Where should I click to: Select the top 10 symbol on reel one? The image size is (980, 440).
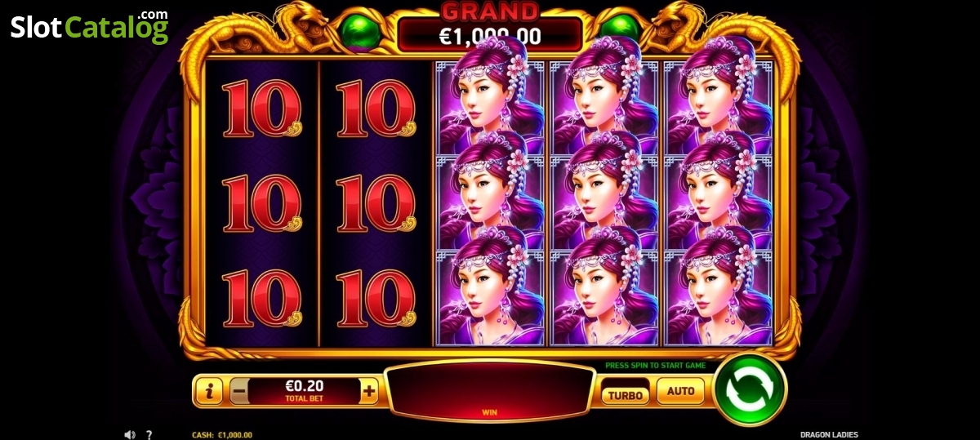(x=261, y=108)
